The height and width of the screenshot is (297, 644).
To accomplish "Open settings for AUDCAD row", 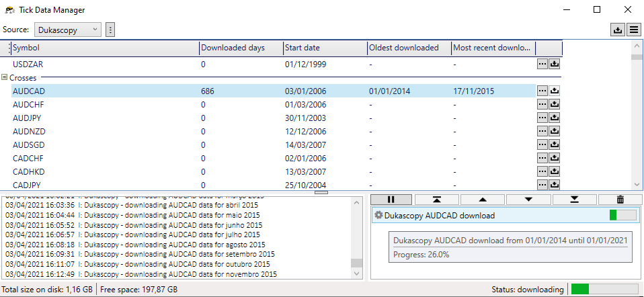I will click(x=542, y=91).
